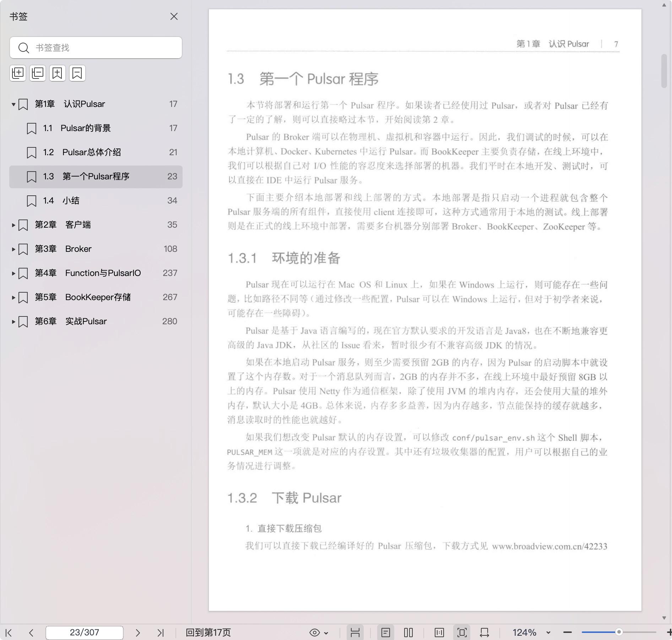Open the zoom percentage dropdown

[548, 633]
